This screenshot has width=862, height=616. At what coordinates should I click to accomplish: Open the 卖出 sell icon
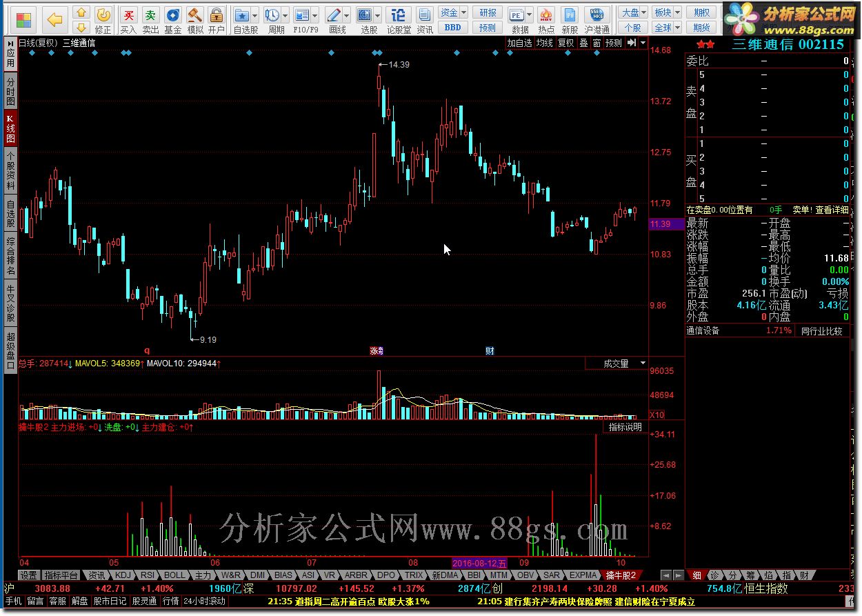150,20
